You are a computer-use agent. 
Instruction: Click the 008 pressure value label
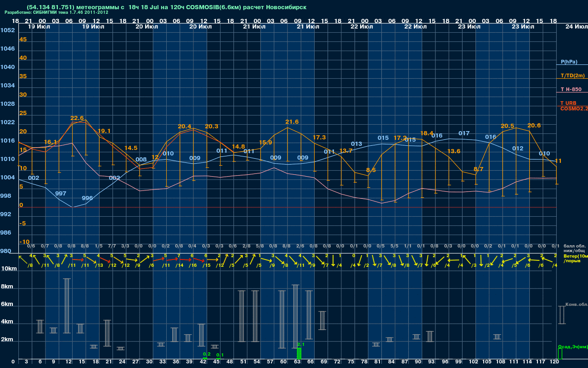tap(141, 160)
